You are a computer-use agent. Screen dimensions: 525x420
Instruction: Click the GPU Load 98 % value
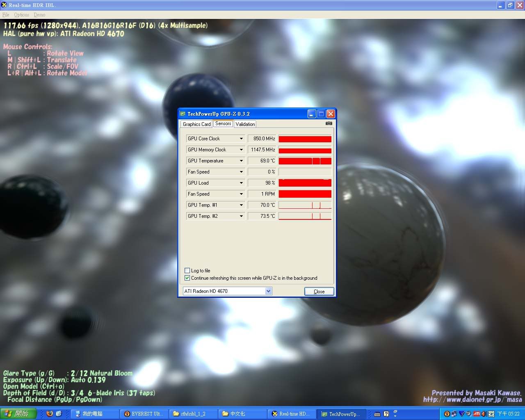coord(262,183)
